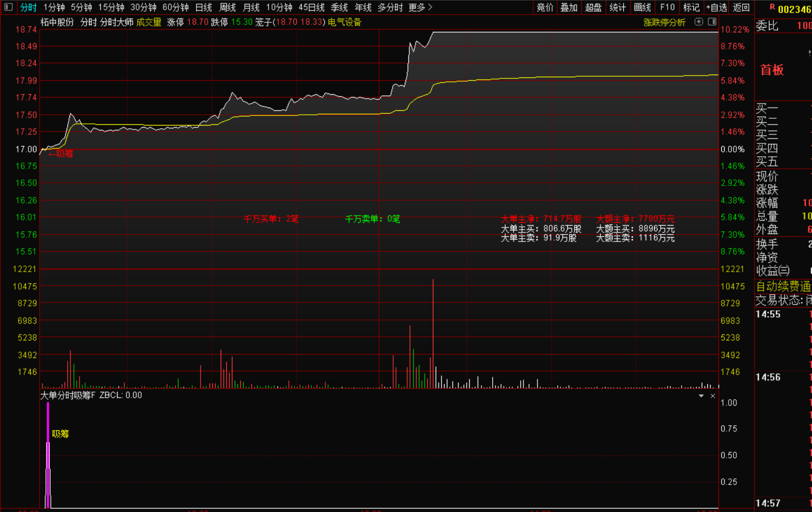
Task: Open the indicator panel dropdown triangle
Action: (701, 396)
